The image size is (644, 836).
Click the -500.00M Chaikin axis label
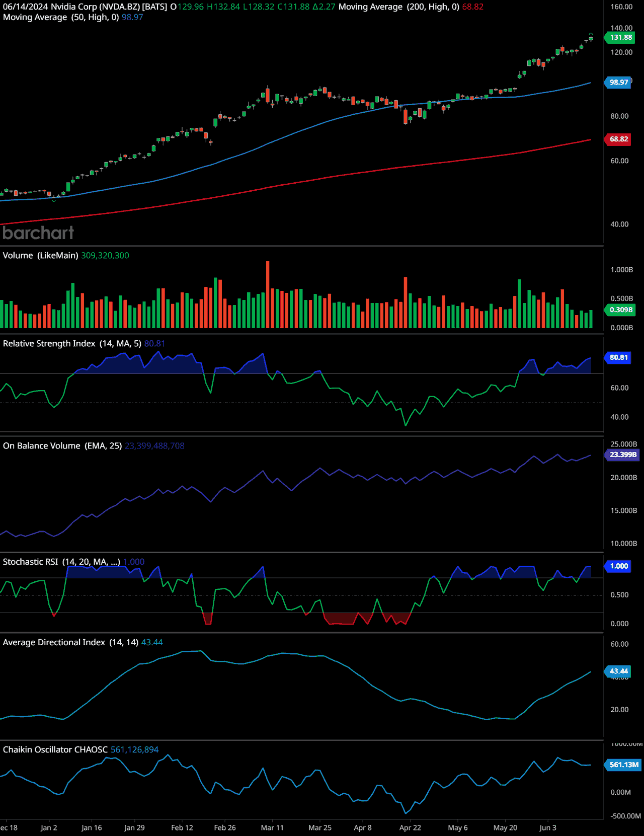[625, 816]
